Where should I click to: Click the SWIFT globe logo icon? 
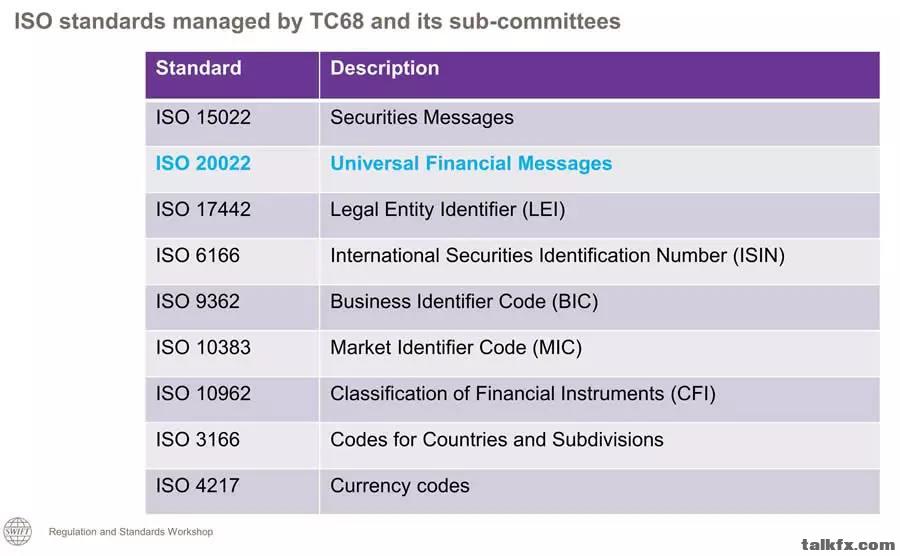tap(17, 531)
